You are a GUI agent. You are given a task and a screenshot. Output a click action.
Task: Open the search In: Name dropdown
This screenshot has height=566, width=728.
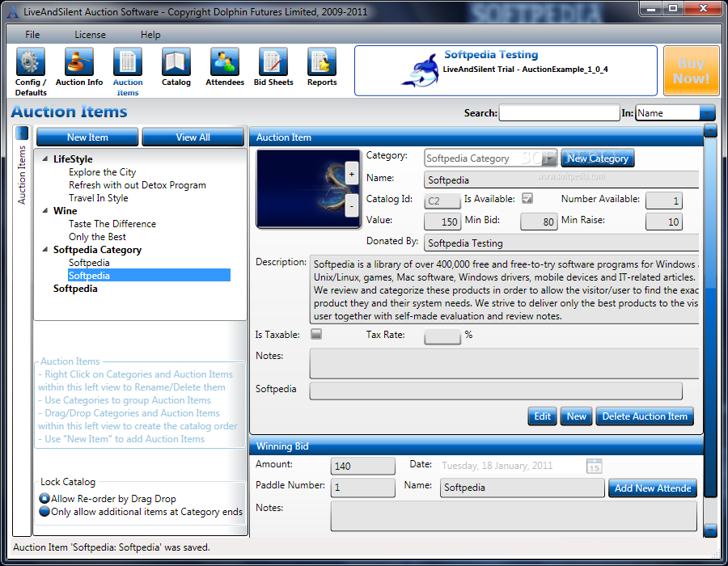(x=707, y=113)
